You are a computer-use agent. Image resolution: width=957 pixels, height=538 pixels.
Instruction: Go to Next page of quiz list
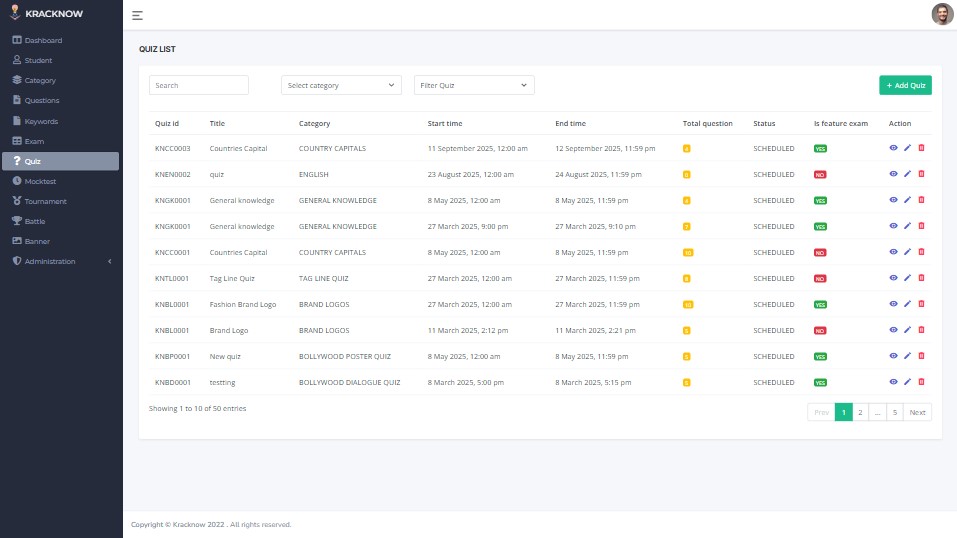[x=917, y=412]
